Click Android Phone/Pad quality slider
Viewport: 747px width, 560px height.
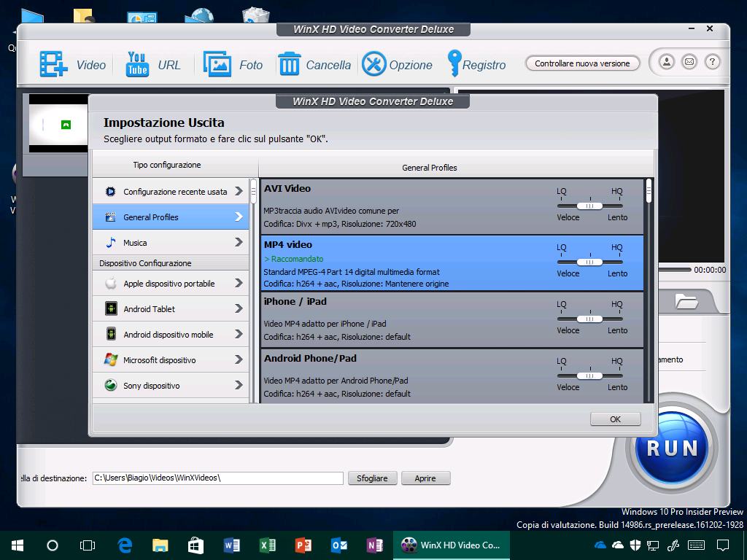tap(589, 376)
